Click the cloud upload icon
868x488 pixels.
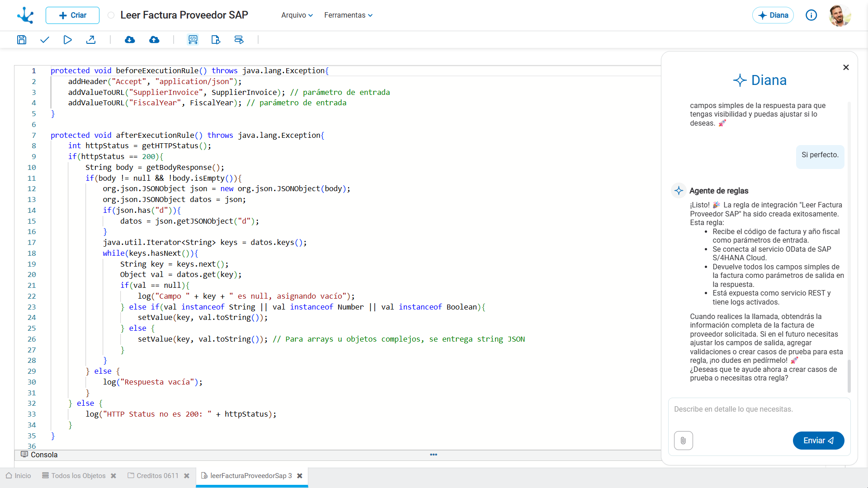tap(154, 40)
